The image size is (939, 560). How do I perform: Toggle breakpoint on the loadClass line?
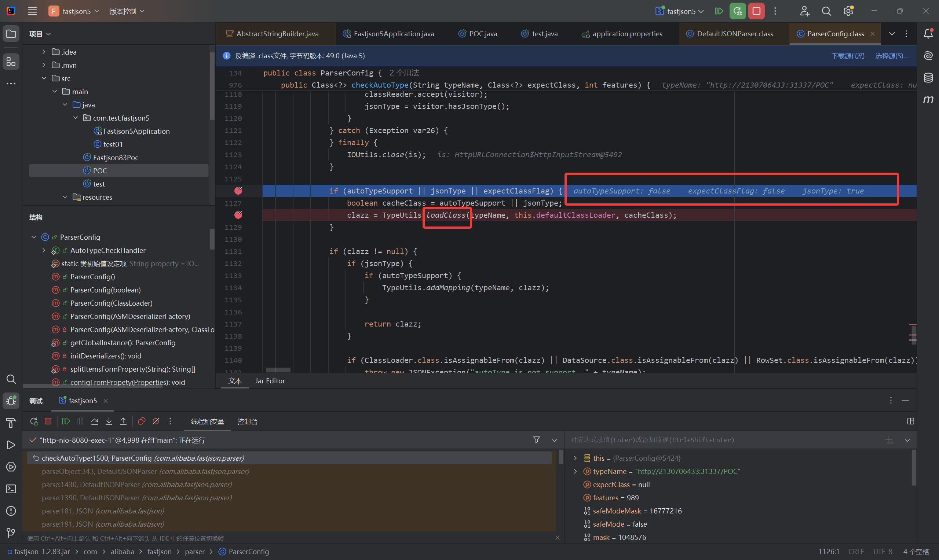pos(238,215)
